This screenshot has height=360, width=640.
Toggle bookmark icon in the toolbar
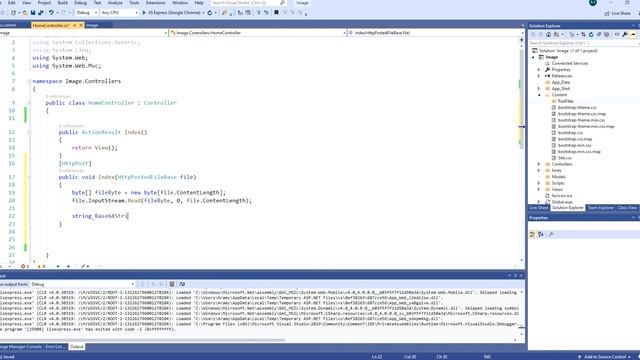coord(276,13)
